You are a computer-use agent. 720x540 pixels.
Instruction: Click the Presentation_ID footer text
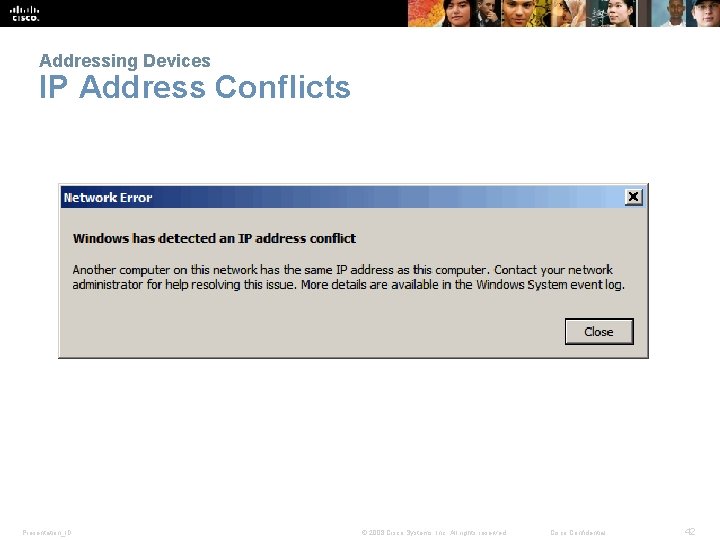pos(47,533)
